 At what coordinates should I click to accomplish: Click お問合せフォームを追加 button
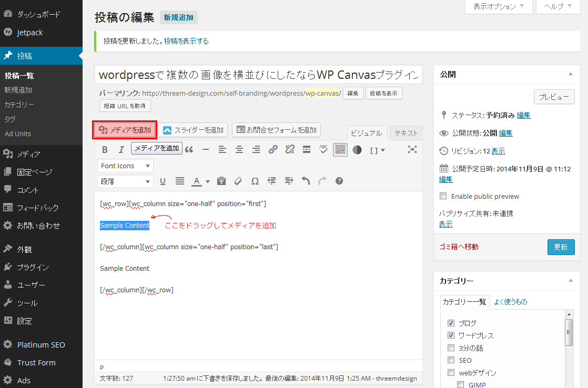[x=276, y=130]
